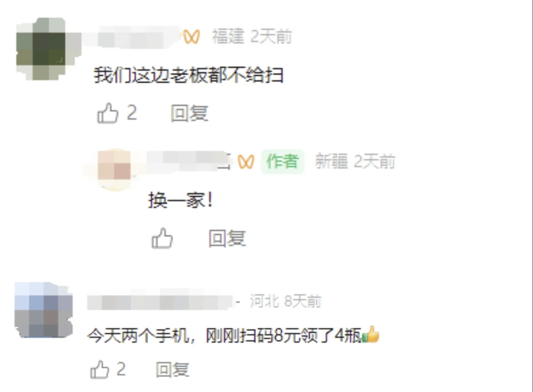Select the reply text "换一家!"
The height and width of the screenshot is (392, 533).
coord(181,200)
